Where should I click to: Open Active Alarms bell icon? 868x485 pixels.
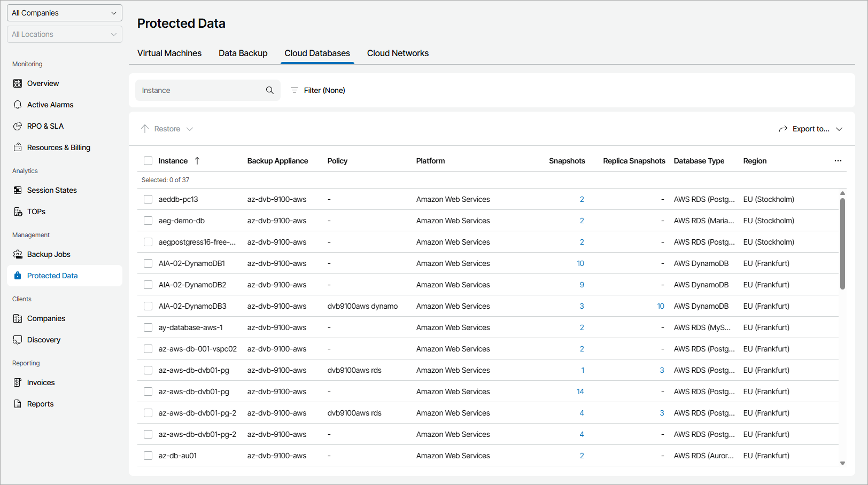click(x=18, y=105)
